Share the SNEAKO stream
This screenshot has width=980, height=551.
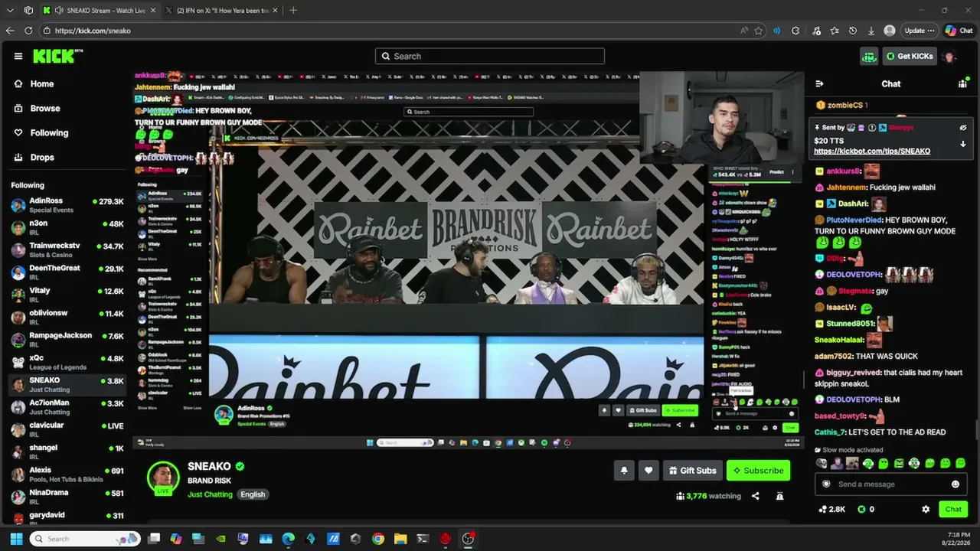pos(756,496)
